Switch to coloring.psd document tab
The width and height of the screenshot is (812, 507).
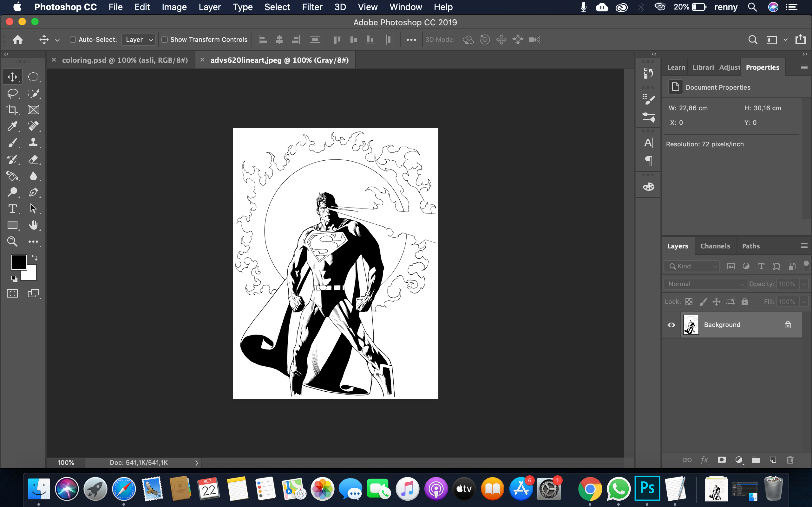tap(124, 60)
